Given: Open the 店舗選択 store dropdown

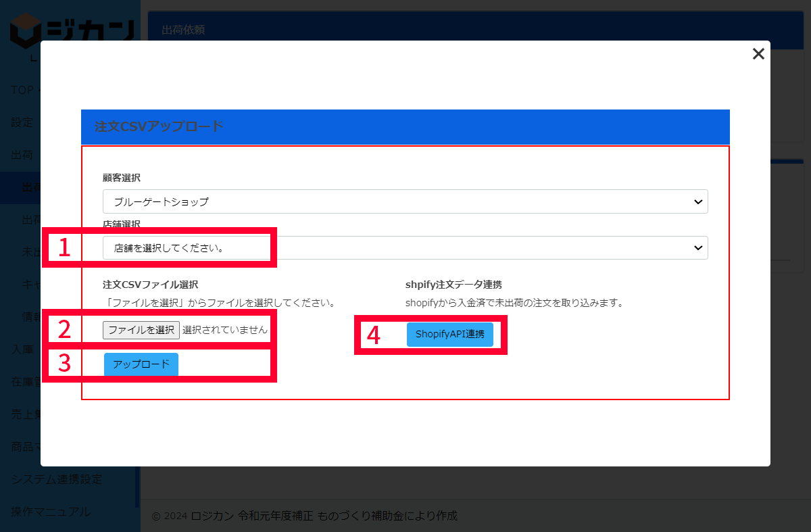Looking at the screenshot, I should (405, 248).
